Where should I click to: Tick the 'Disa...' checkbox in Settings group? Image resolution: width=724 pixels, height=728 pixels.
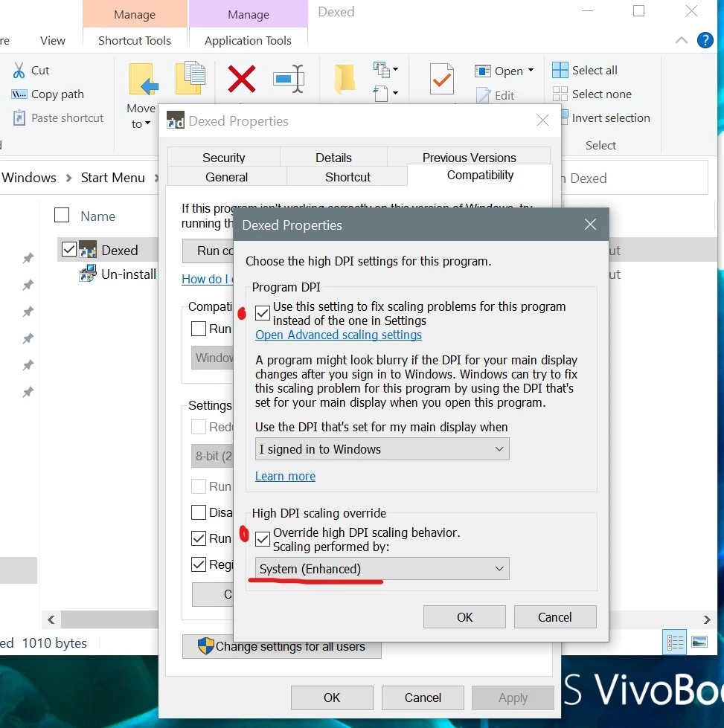199,512
